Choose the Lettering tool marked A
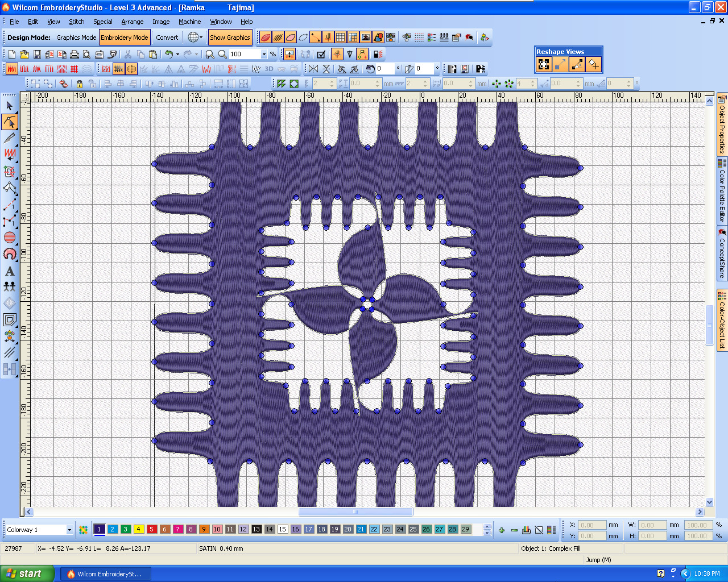Screen dimensions: 728x582 (x=10, y=271)
